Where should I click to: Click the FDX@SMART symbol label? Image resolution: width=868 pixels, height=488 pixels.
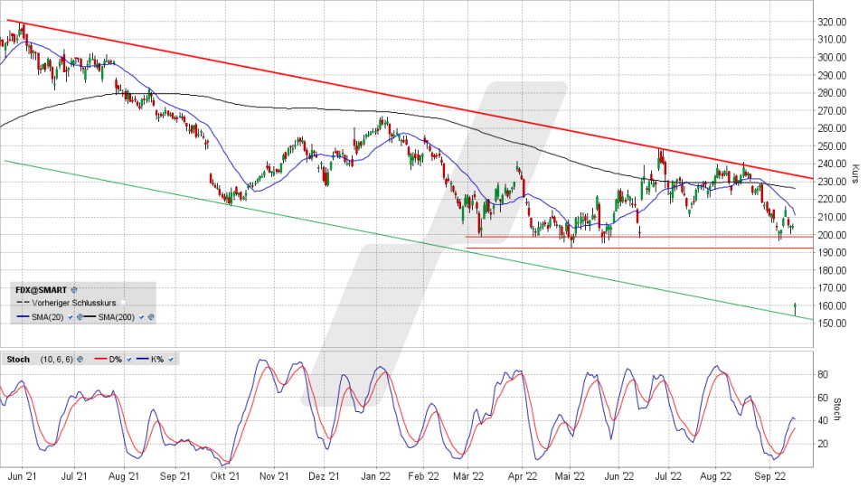click(x=41, y=290)
